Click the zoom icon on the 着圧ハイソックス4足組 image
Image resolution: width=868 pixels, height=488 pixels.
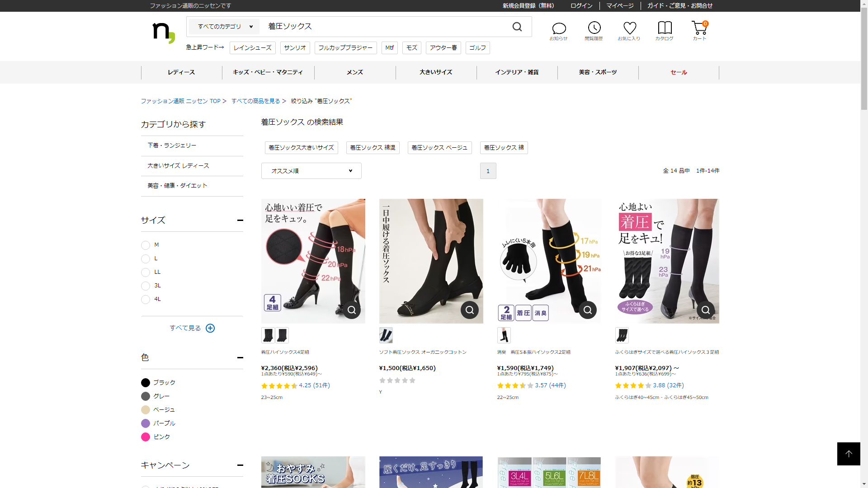pos(352,310)
